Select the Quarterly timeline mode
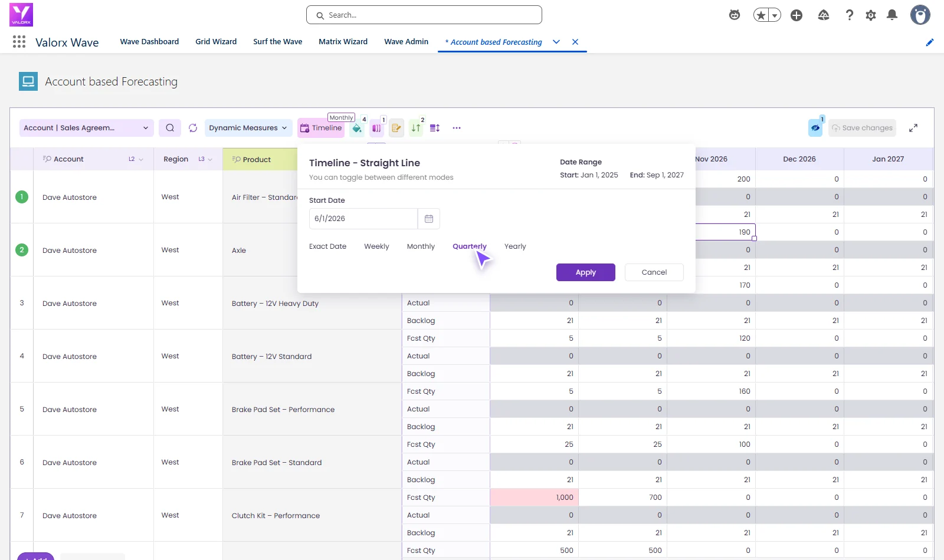The image size is (944, 560). tap(470, 246)
